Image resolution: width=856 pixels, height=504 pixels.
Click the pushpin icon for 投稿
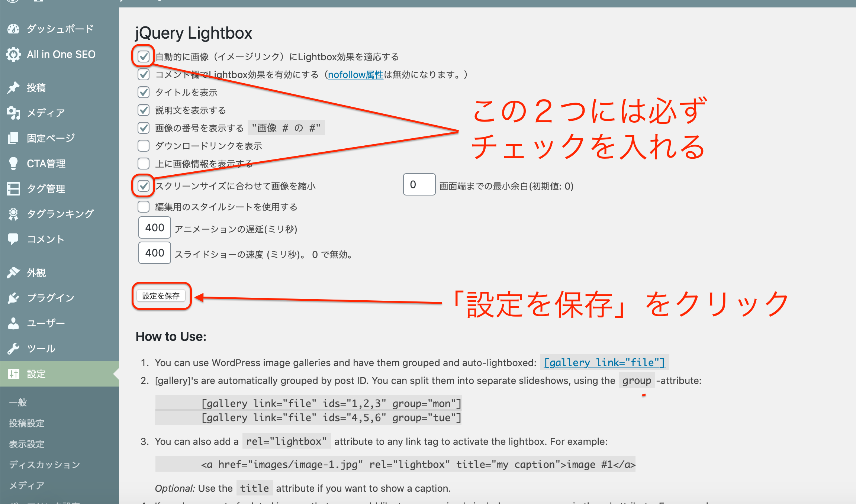[x=13, y=88]
